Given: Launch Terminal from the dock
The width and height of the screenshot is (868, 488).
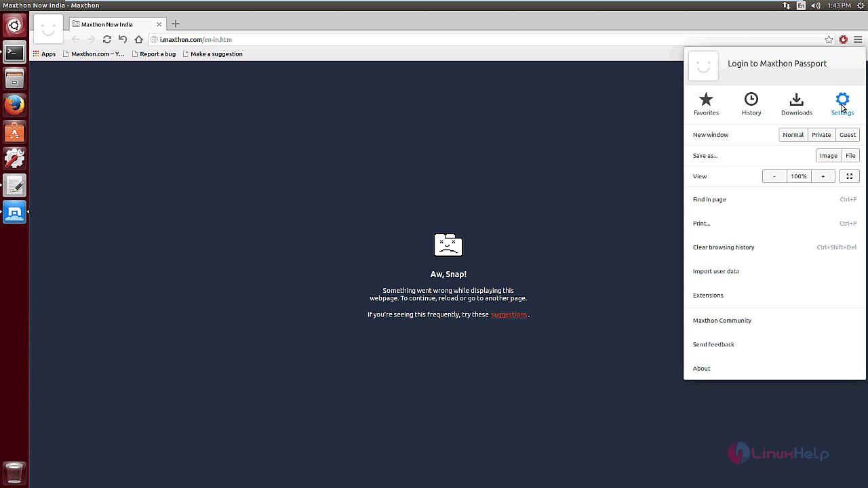Looking at the screenshot, I should 14,52.
